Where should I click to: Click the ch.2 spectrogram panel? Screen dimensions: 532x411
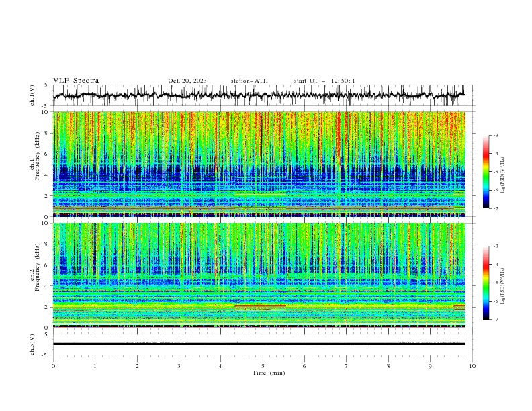click(x=259, y=275)
